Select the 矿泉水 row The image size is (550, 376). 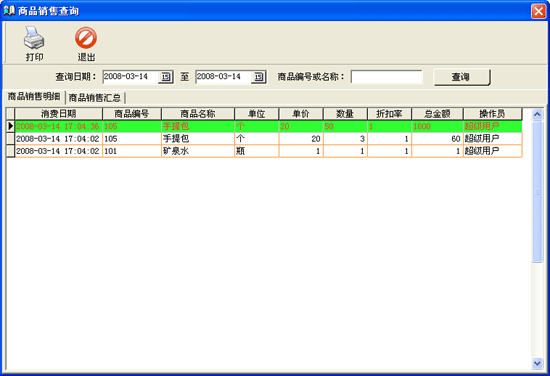click(x=268, y=151)
